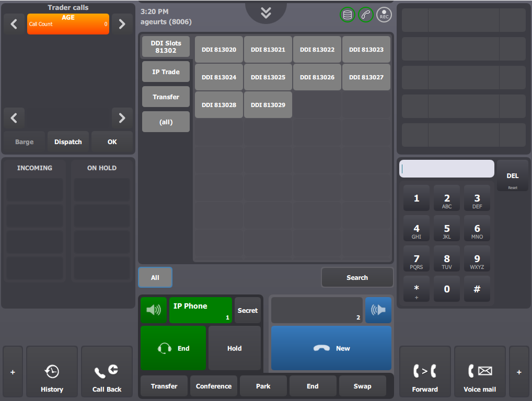This screenshot has width=532, height=401.
Task: Switch to the Transfer directory tab
Action: [166, 97]
